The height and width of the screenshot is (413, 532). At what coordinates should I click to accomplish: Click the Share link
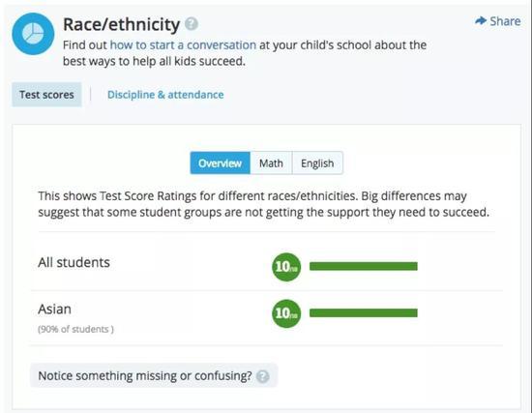click(x=498, y=21)
